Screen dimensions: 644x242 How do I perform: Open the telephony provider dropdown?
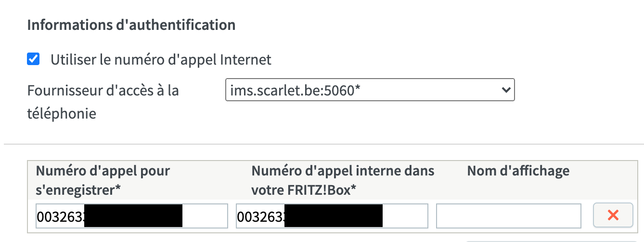tap(370, 90)
